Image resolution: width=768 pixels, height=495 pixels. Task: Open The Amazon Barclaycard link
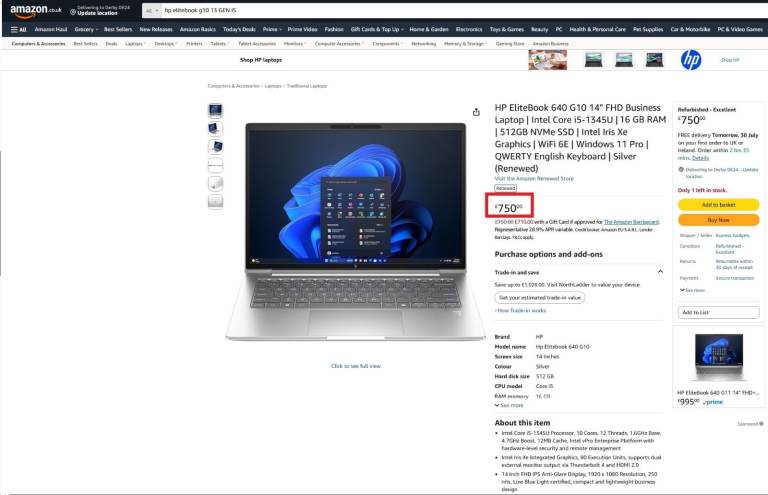click(x=631, y=222)
